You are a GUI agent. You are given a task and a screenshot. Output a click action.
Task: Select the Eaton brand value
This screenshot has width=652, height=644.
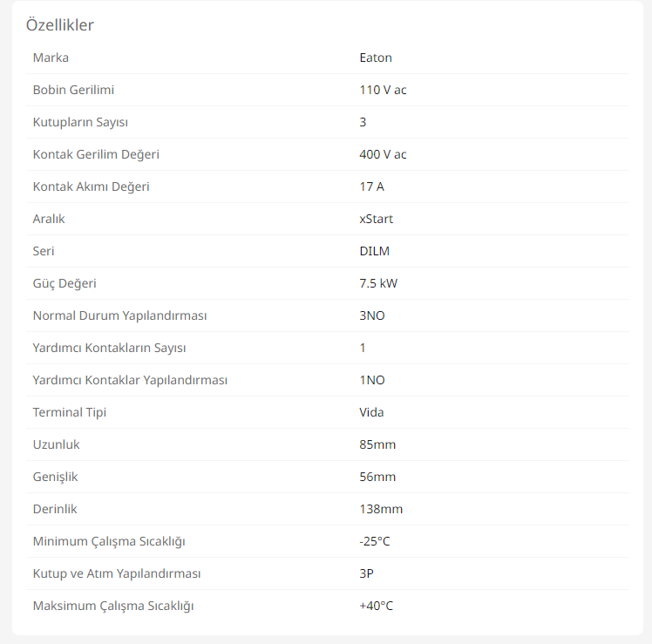tap(376, 58)
